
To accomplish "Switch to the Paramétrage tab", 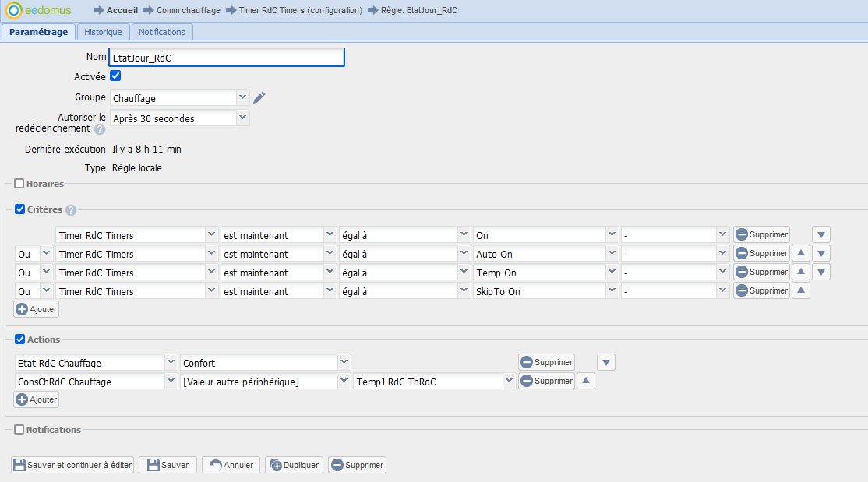I will [x=39, y=32].
